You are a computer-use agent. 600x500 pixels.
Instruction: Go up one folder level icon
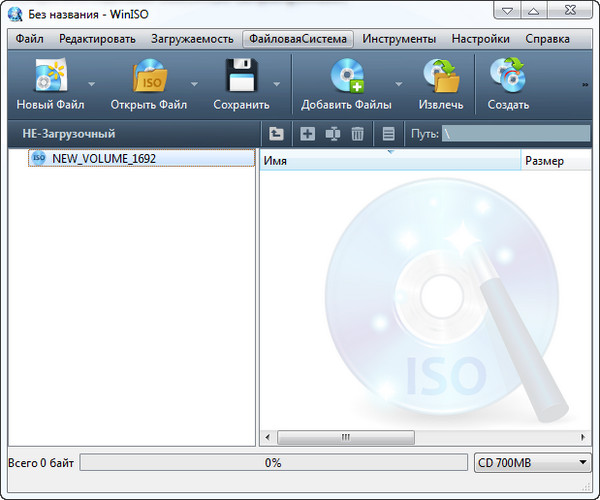point(276,134)
